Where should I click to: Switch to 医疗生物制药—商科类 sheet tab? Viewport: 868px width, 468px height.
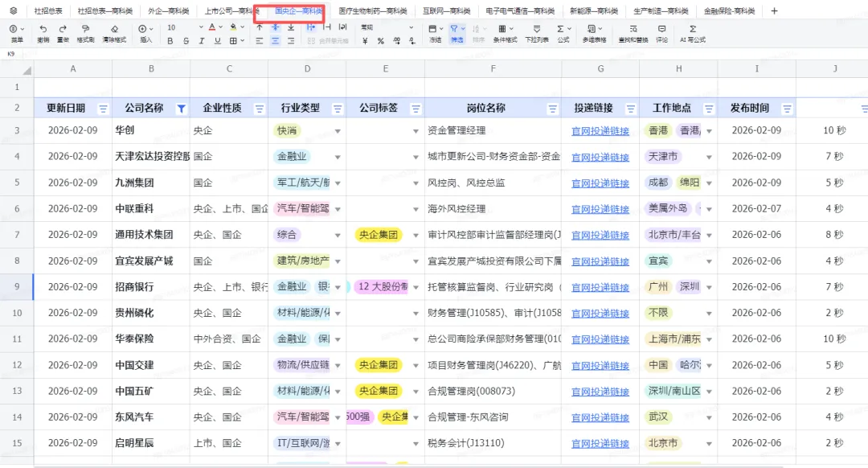373,11
